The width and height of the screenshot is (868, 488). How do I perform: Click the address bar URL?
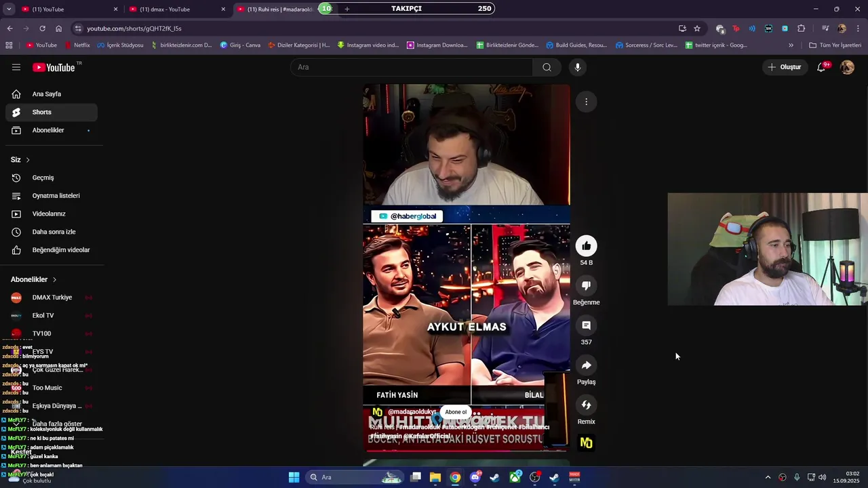tap(134, 28)
